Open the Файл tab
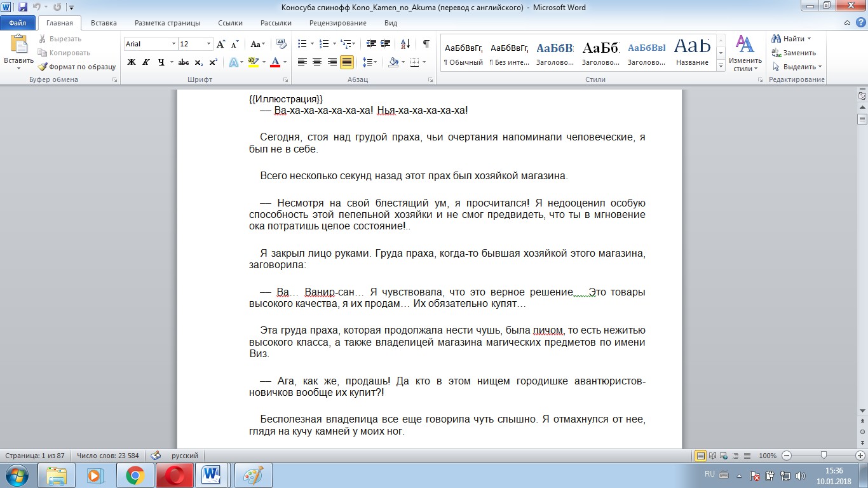 (17, 23)
